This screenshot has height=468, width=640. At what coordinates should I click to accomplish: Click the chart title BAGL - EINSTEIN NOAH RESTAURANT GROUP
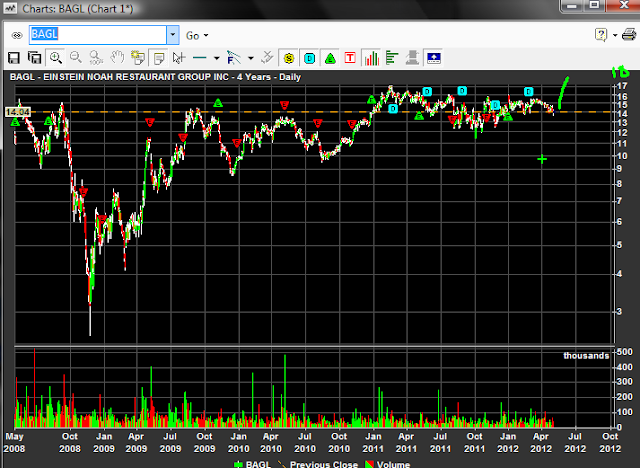click(155, 77)
